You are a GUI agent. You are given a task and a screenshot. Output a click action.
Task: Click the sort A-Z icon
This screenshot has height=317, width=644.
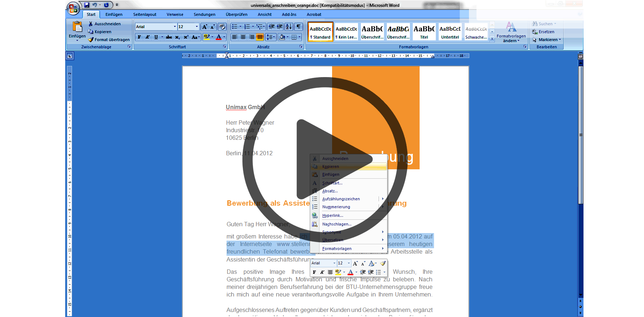click(x=289, y=27)
